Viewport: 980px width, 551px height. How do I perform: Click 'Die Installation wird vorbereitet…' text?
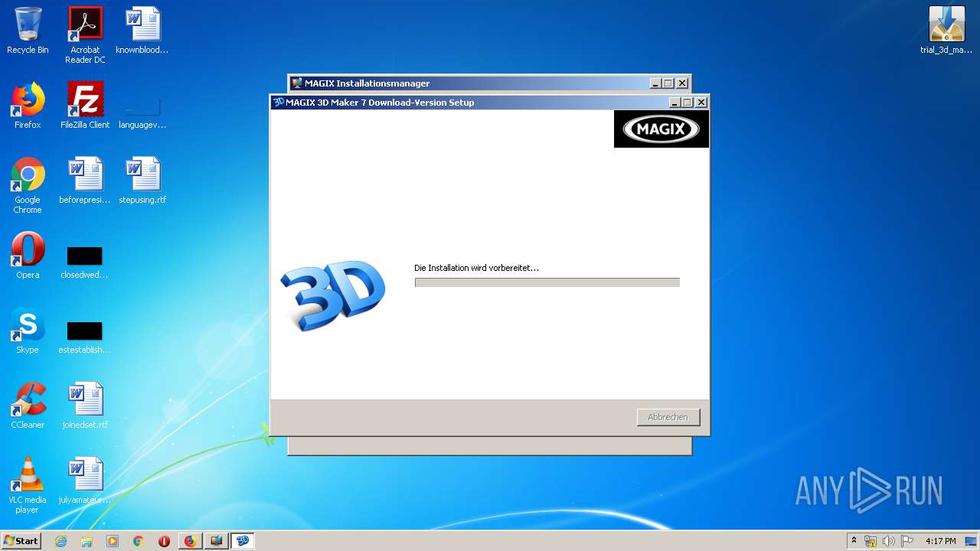[476, 268]
